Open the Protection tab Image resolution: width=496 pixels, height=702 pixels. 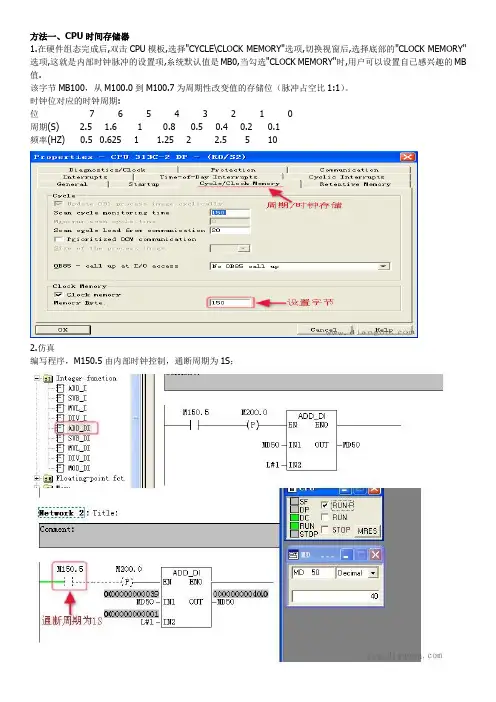233,170
